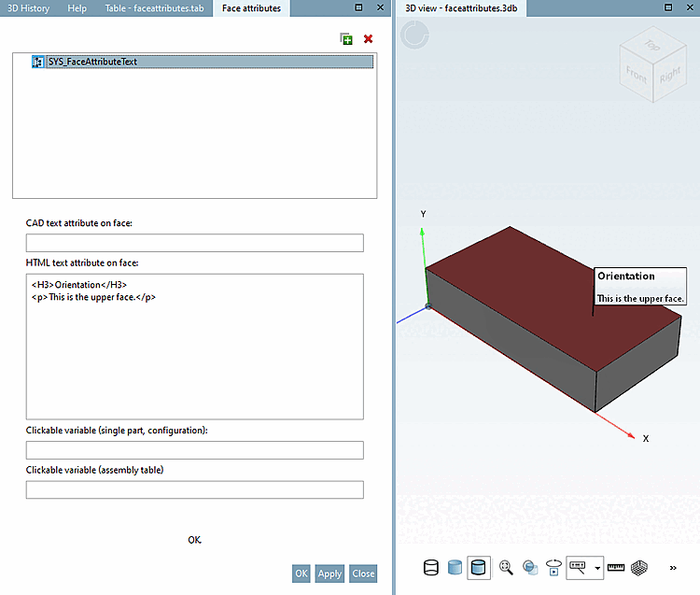Click the zoom to fit magnifier icon
The height and width of the screenshot is (595, 700).
[x=506, y=567]
